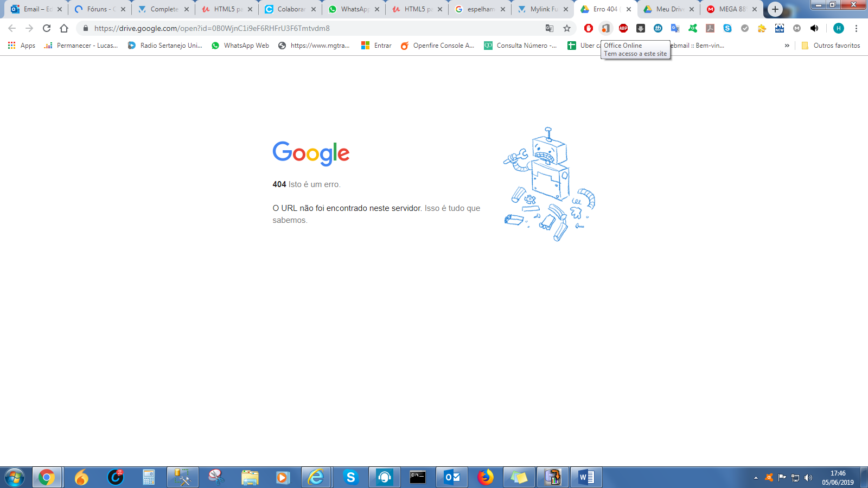Open the https://www.mgtra bookmark
Viewport: 868px width, 488px height.
[314, 46]
